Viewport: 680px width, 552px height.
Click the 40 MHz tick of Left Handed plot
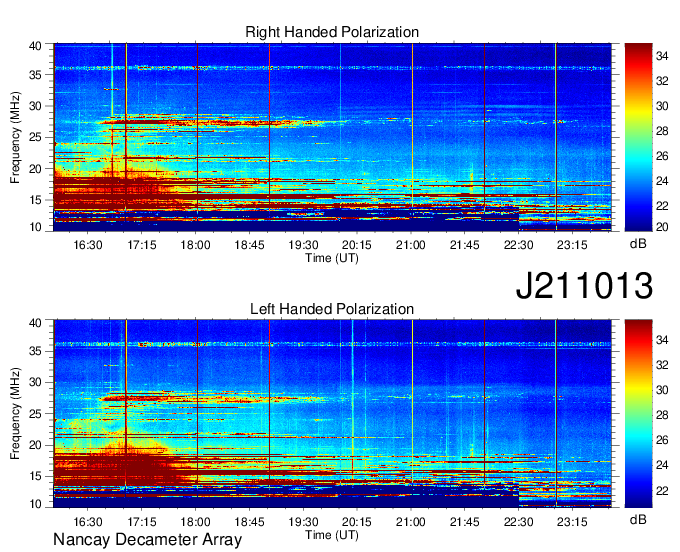coord(36,323)
